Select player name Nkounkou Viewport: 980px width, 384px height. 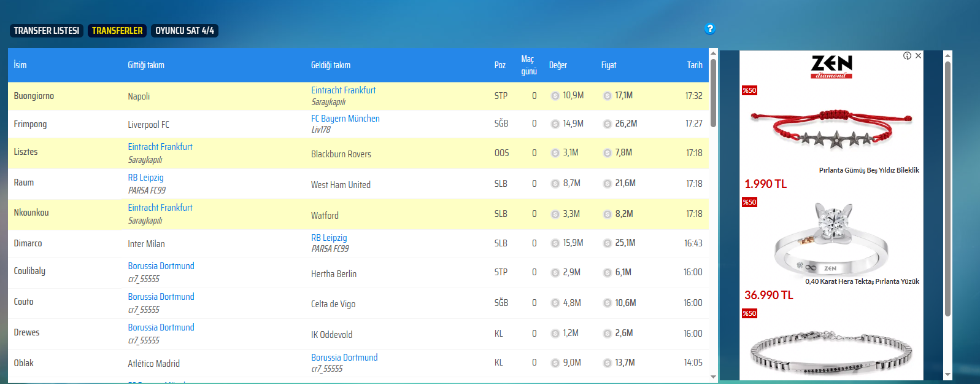click(31, 213)
